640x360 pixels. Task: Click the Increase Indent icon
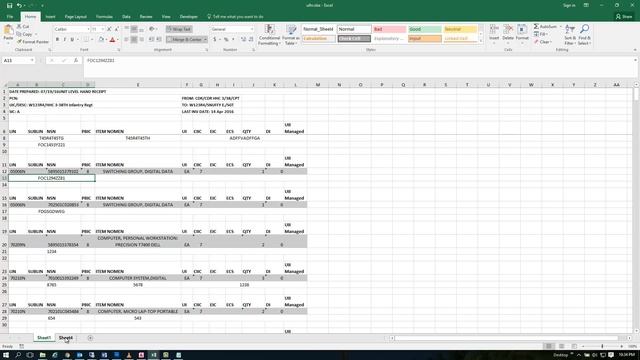(x=159, y=40)
